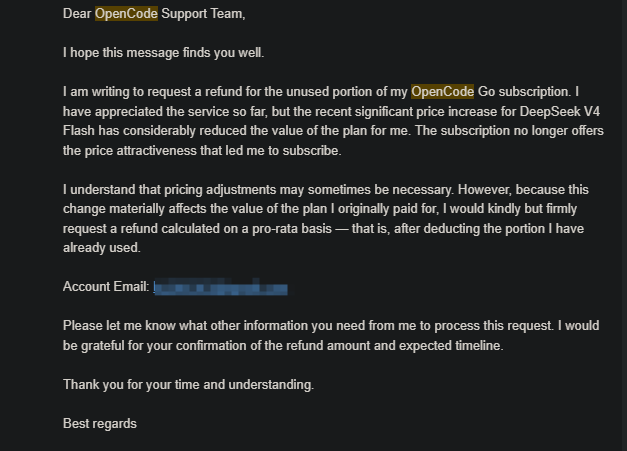The image size is (627, 451).
Task: Click the highlighted OpenCode in the greeting
Action: coord(126,14)
